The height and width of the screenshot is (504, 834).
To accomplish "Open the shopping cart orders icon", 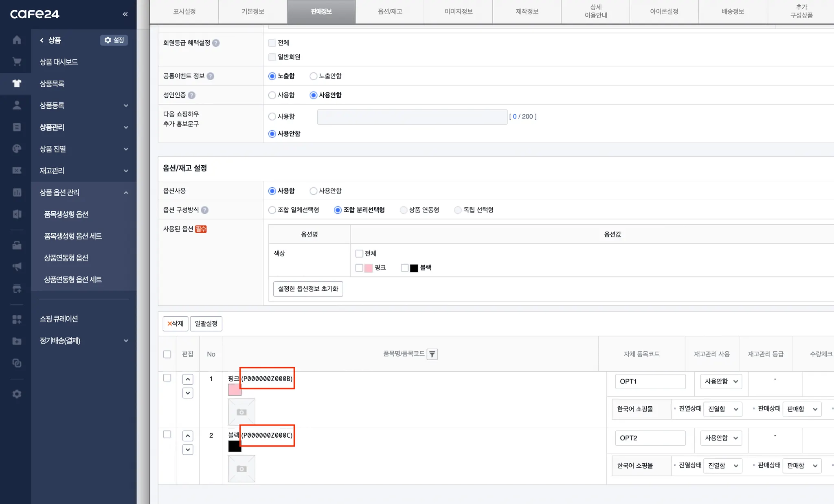I will click(17, 62).
